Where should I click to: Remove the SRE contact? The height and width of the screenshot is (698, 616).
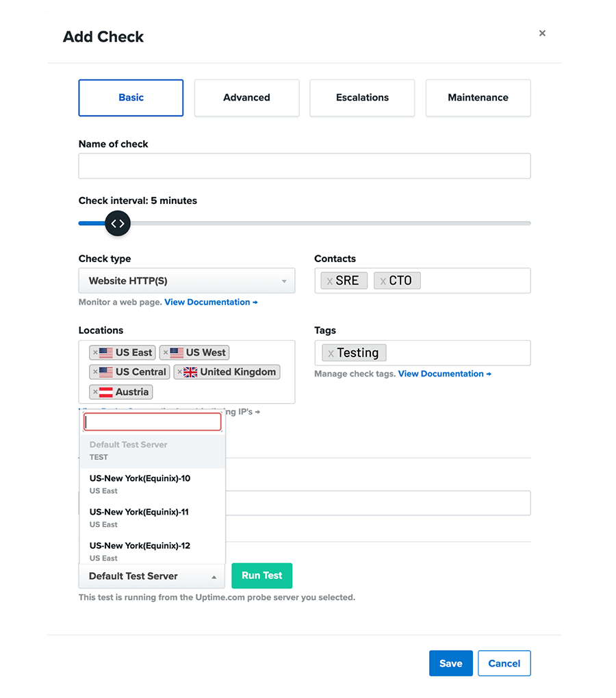pyautogui.click(x=330, y=281)
